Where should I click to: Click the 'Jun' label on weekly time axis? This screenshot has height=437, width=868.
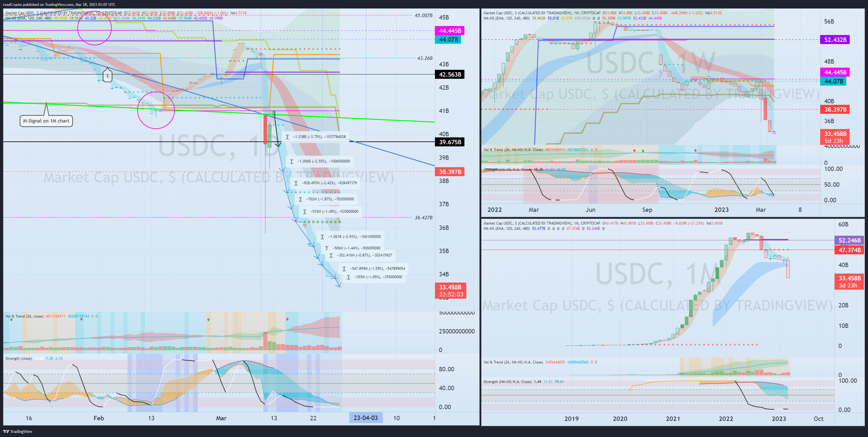coord(590,209)
